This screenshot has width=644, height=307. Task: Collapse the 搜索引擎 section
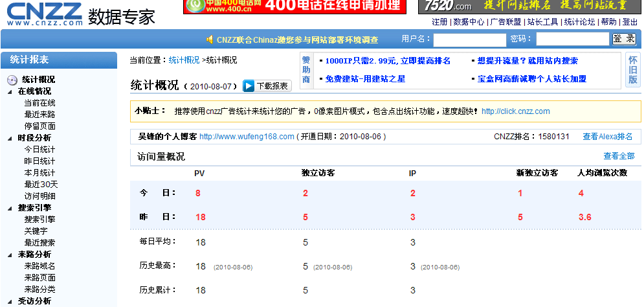coord(10,209)
